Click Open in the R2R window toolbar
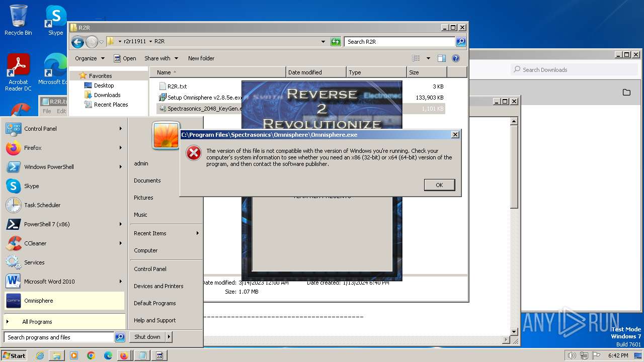 (125, 58)
